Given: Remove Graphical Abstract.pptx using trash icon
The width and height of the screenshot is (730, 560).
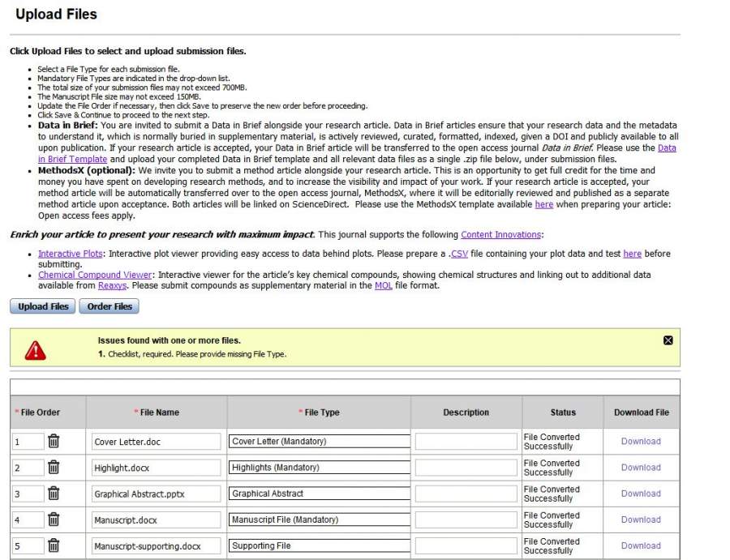Looking at the screenshot, I should 54,493.
